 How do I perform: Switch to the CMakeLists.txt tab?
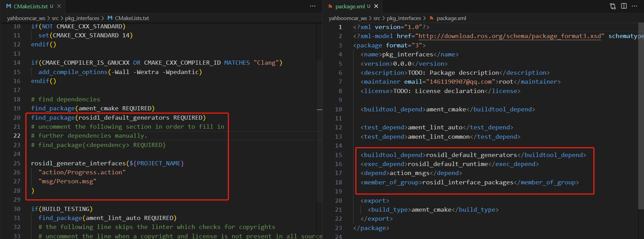click(x=30, y=6)
